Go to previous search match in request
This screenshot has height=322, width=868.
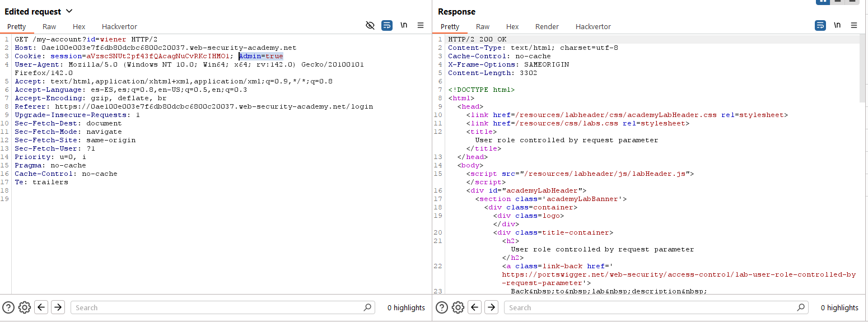[x=41, y=307]
